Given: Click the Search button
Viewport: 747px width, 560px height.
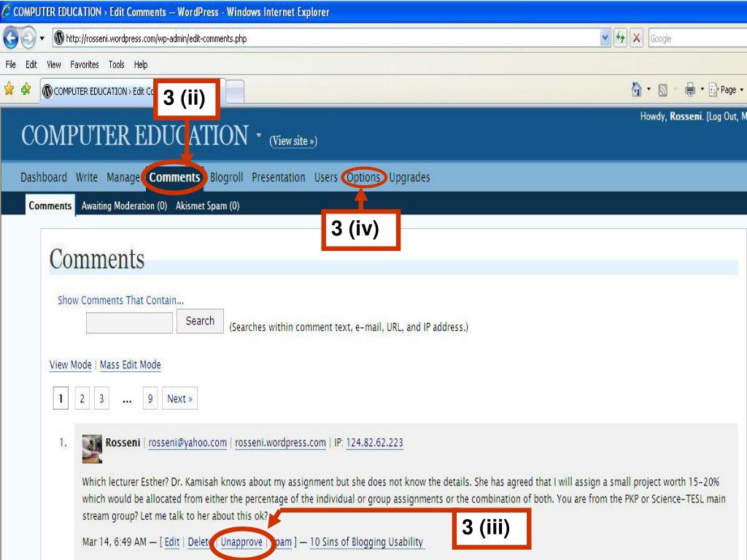Looking at the screenshot, I should [x=200, y=321].
